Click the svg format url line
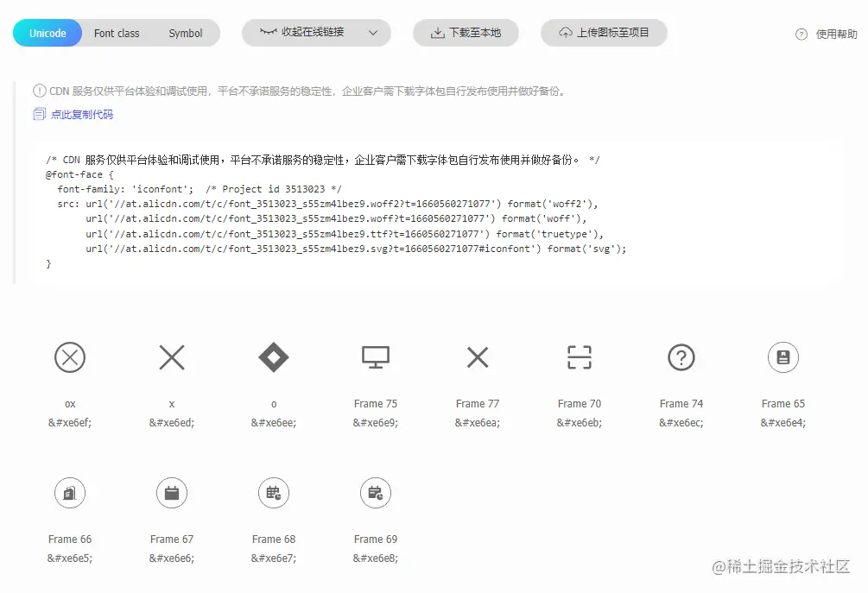 pyautogui.click(x=356, y=249)
